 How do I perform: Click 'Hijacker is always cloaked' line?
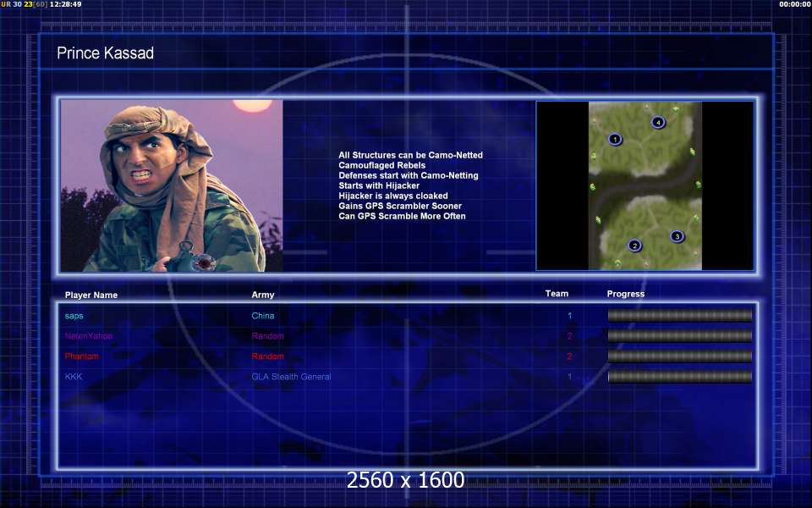click(393, 196)
